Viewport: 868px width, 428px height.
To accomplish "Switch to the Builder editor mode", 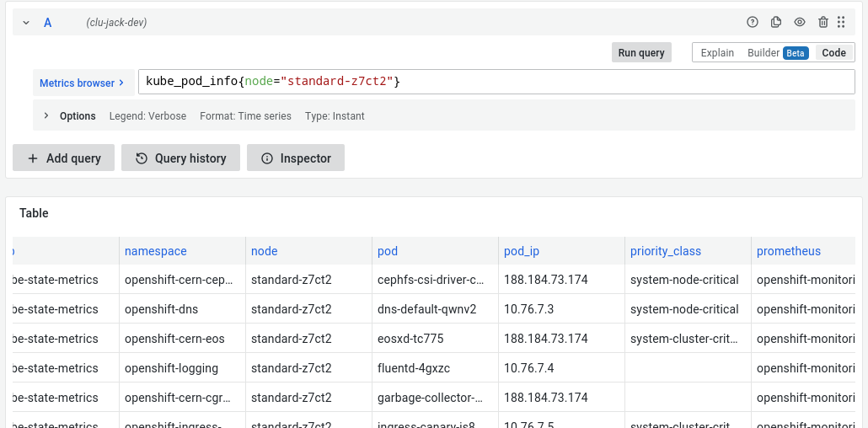I will click(764, 52).
